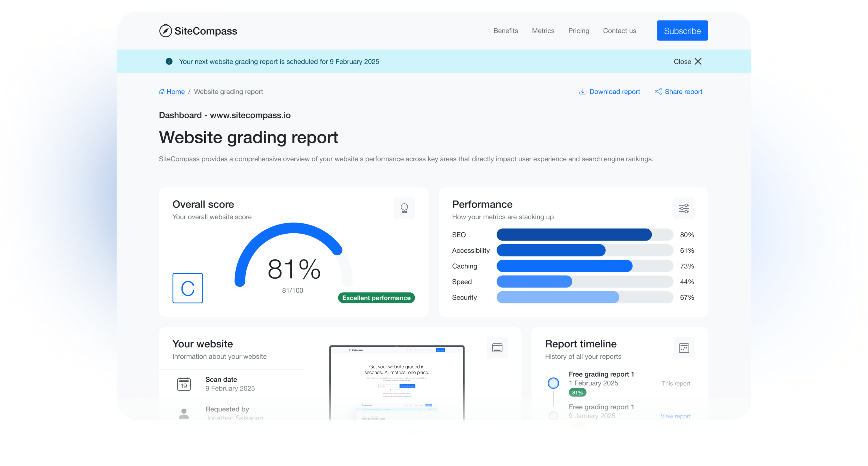Click the award ribbon icon in Overall score
The height and width of the screenshot is (466, 868).
pos(404,208)
